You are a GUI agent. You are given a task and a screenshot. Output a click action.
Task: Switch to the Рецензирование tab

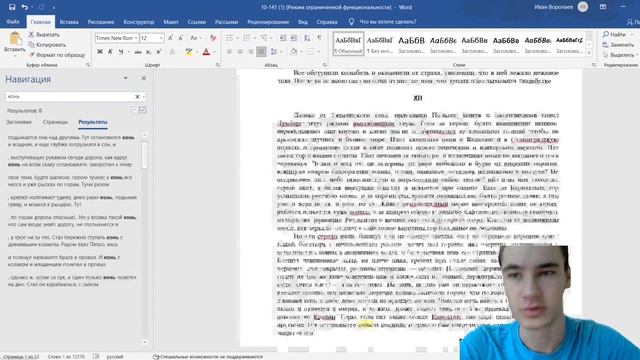coord(268,22)
